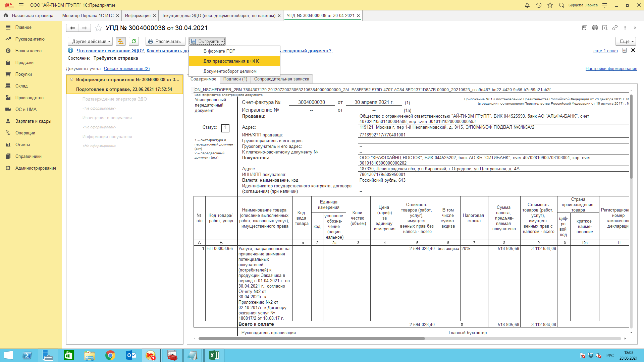Open history clock icon in title bar

coord(539,5)
